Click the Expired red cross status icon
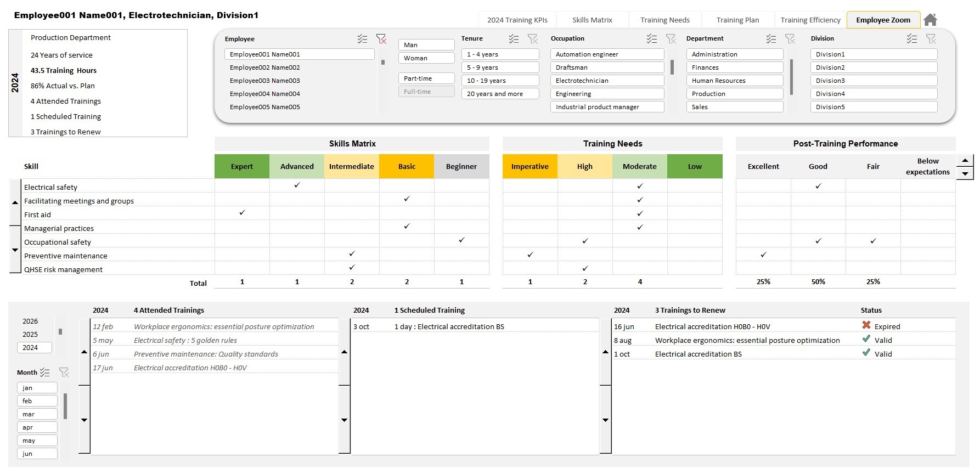This screenshot has height=474, width=980. point(866,325)
